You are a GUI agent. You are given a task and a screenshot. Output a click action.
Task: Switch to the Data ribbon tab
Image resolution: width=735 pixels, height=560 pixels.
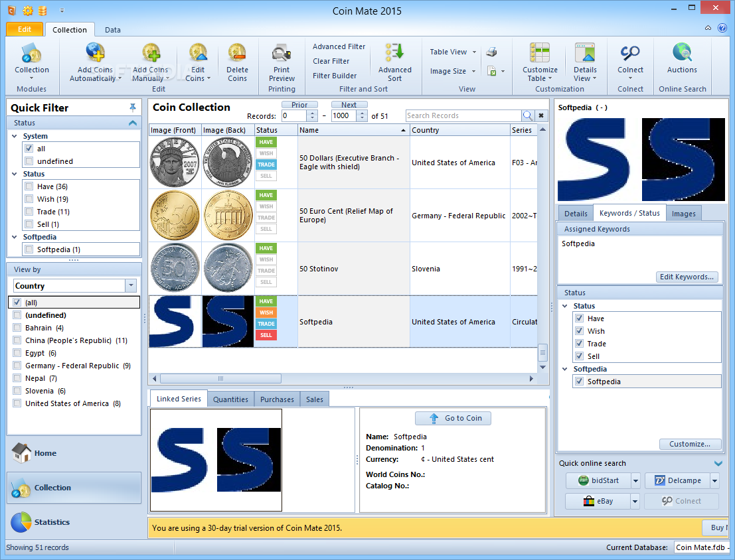click(112, 29)
